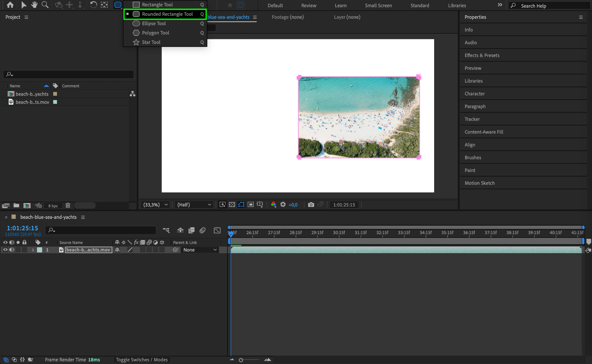Open the magnification ratio dropdown (33,3%)

(156, 205)
